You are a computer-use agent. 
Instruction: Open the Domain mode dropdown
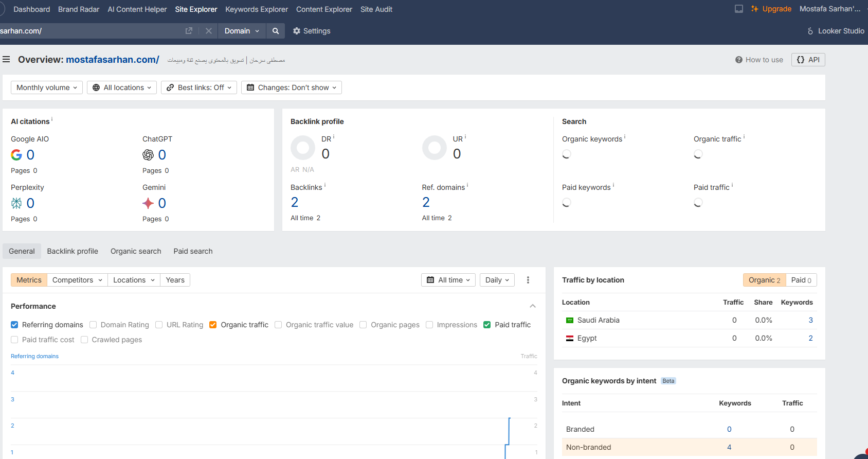pos(242,31)
